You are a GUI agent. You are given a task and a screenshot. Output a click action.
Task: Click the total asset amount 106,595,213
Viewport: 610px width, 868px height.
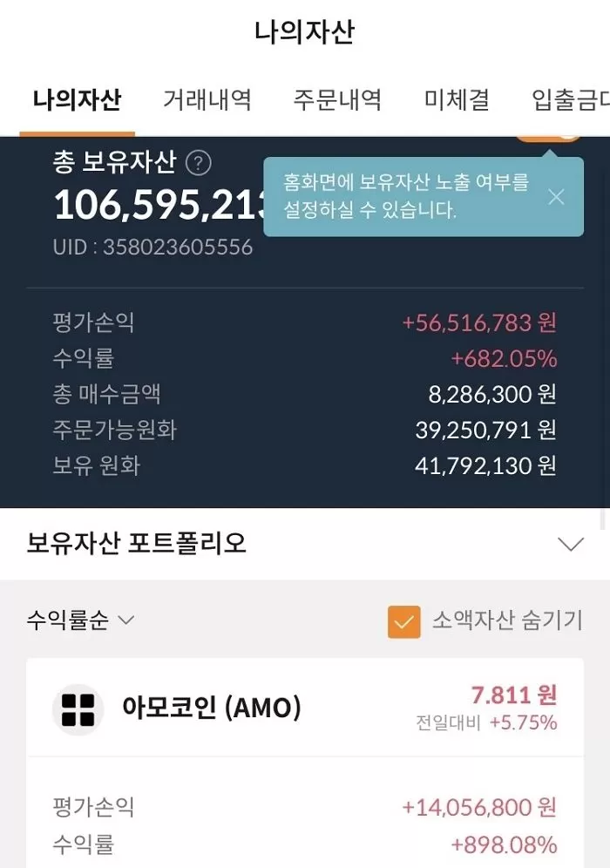[148, 205]
